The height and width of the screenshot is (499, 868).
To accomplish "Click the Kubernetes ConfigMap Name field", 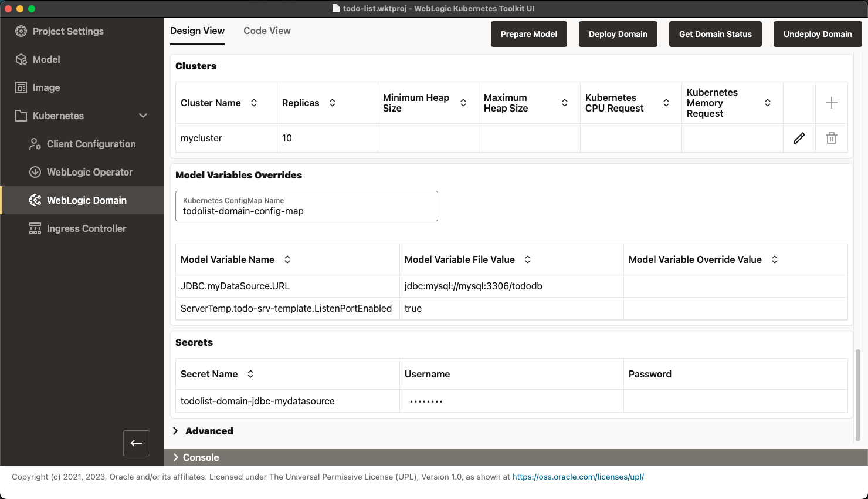I will [x=307, y=206].
